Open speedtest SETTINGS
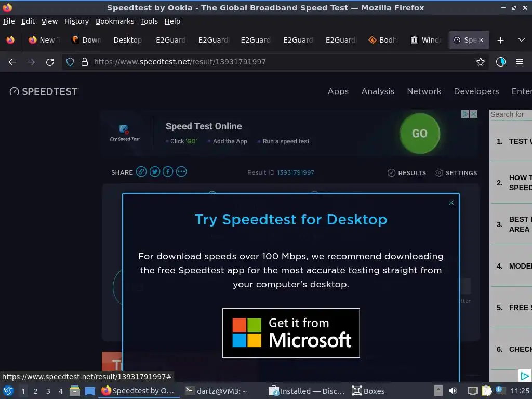The height and width of the screenshot is (399, 532). [x=456, y=173]
